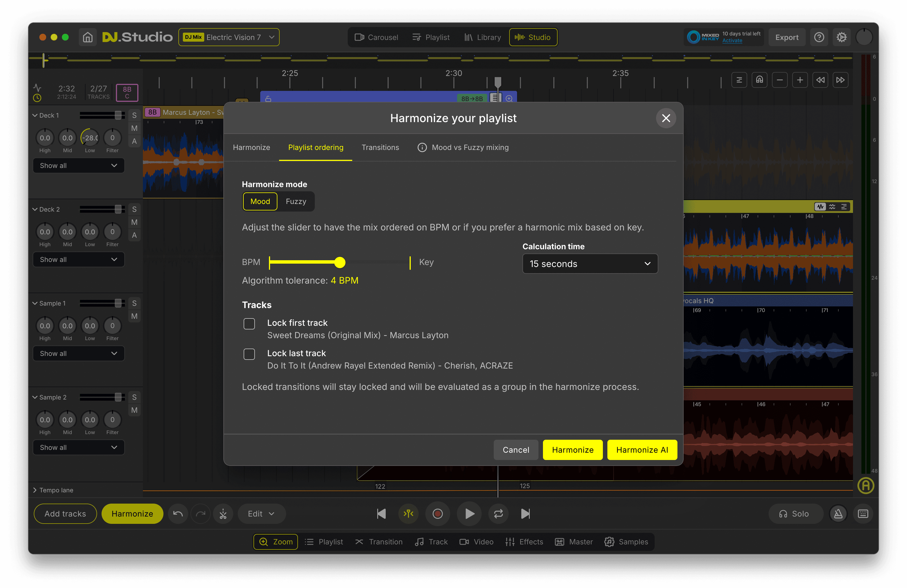This screenshot has width=907, height=588.
Task: Mute Deck 1 with the M button
Action: click(134, 128)
